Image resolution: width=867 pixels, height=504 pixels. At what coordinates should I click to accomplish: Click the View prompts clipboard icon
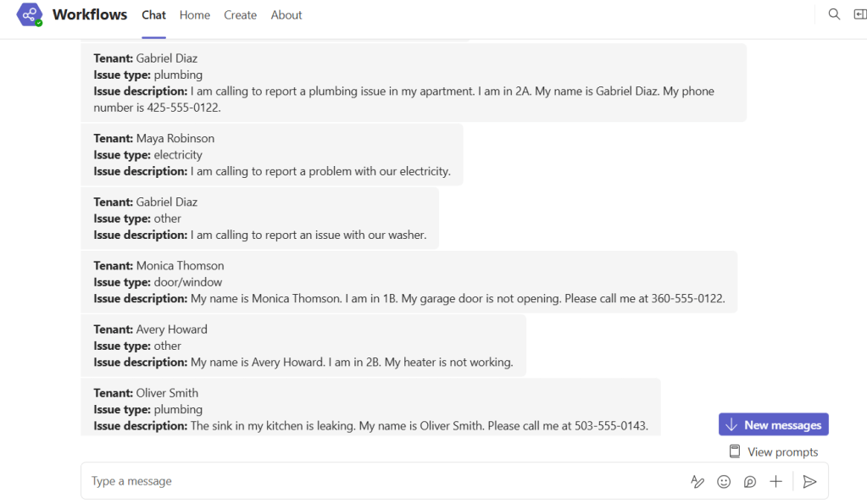click(734, 451)
